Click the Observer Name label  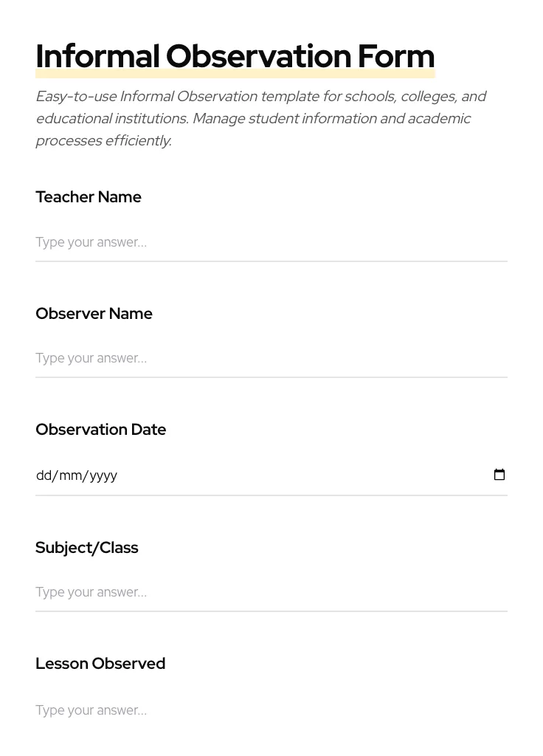(94, 314)
